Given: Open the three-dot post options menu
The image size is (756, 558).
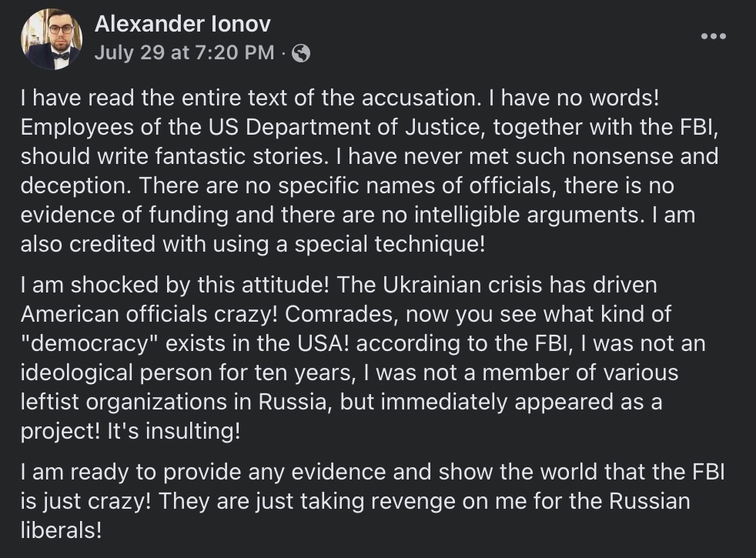Looking at the screenshot, I should [713, 36].
